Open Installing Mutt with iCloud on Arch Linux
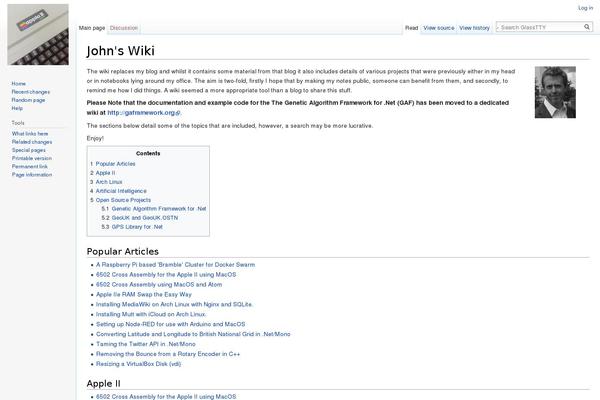This screenshot has height=400, width=600. [151, 314]
